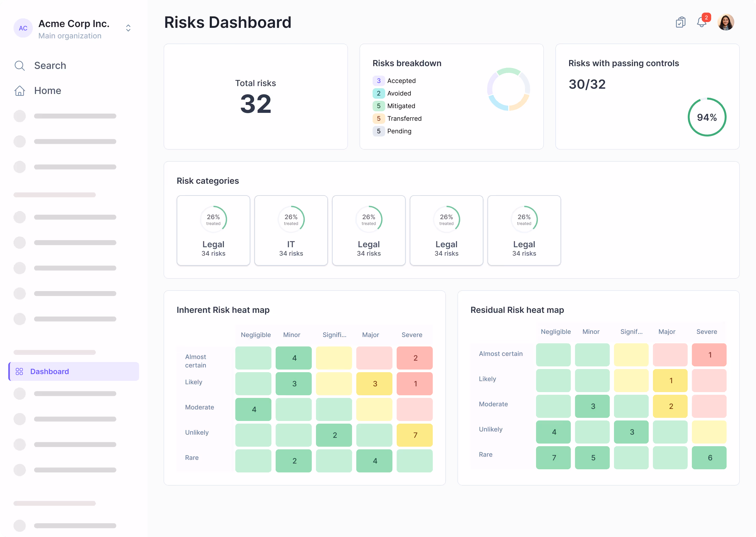Image resolution: width=756 pixels, height=537 pixels.
Task: Click the Accepted legend count badge
Action: point(378,81)
